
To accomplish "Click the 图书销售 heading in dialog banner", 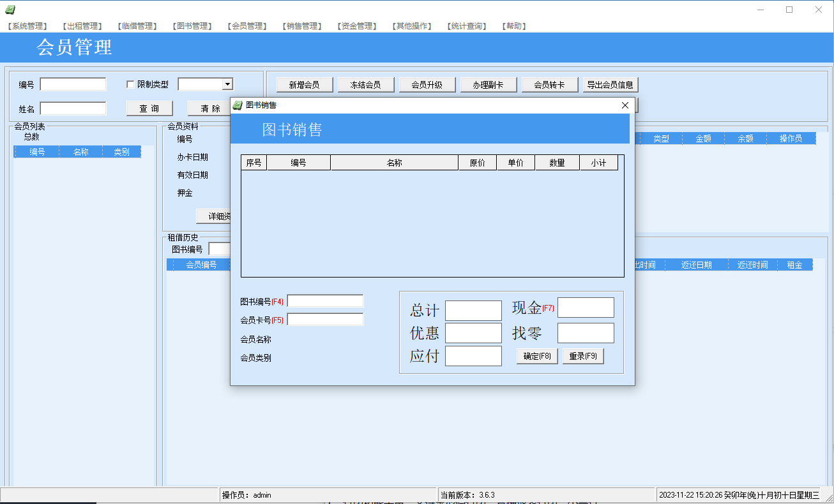I will [292, 130].
